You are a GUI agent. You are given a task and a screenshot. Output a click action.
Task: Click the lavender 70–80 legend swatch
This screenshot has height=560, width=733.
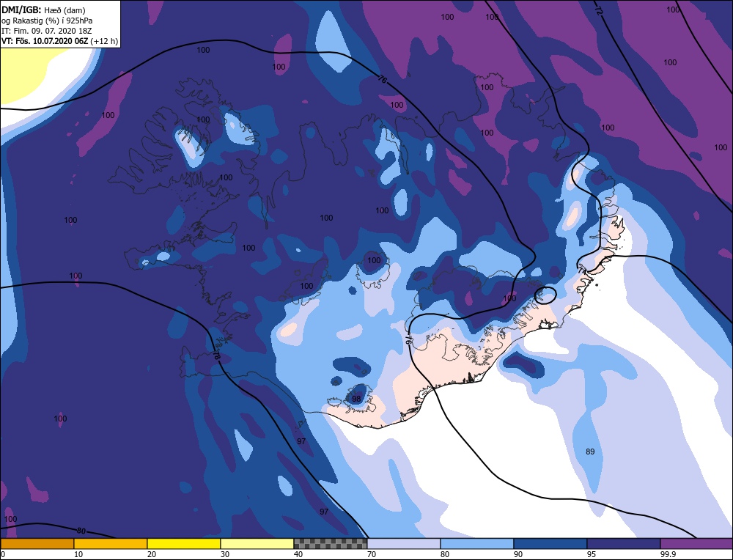pos(404,543)
